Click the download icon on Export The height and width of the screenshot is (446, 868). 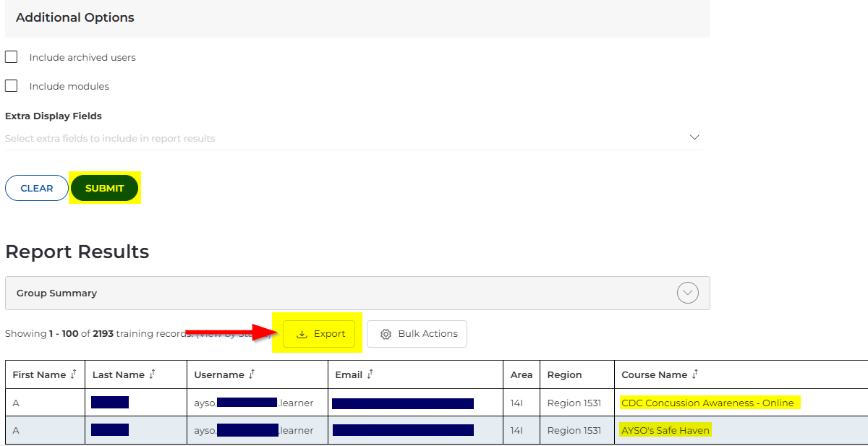coord(302,334)
